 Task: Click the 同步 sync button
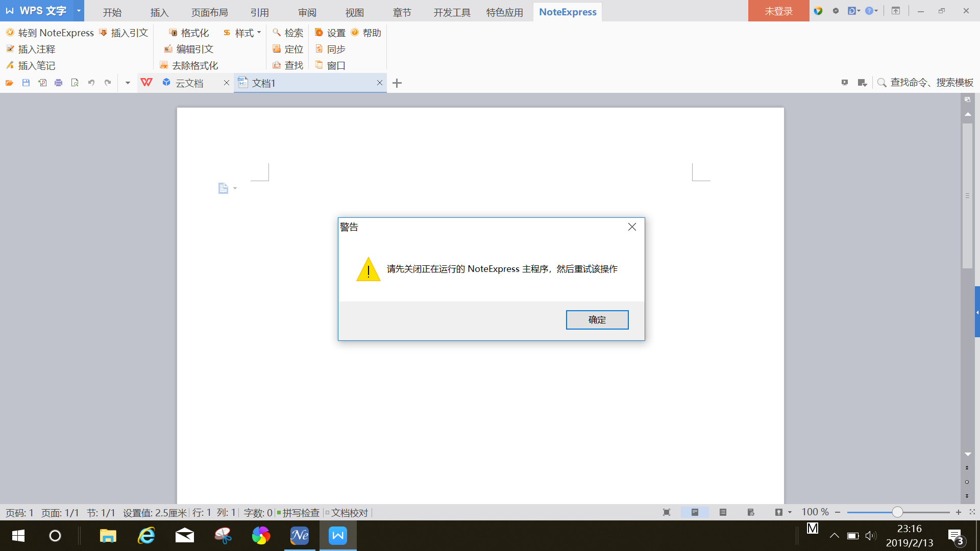tap(330, 49)
